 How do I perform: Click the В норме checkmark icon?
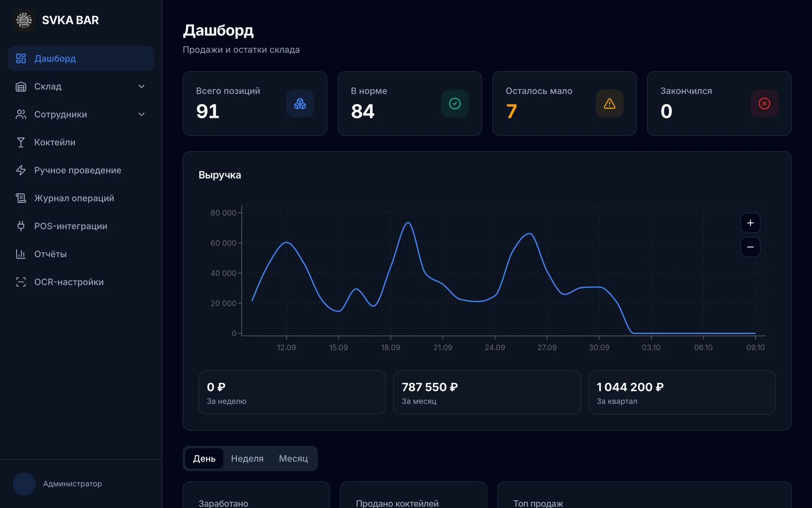(455, 104)
